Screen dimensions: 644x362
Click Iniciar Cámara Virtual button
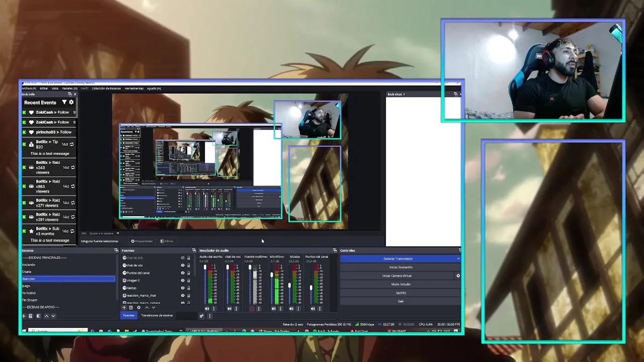(397, 276)
